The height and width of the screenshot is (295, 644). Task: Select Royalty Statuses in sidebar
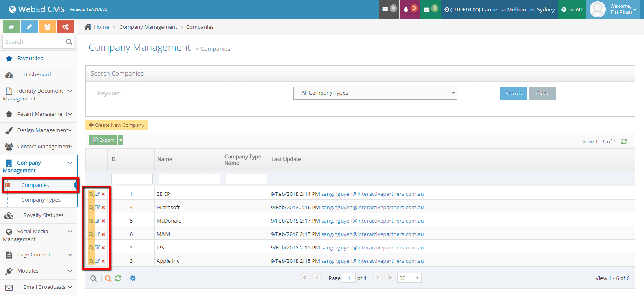(x=43, y=215)
